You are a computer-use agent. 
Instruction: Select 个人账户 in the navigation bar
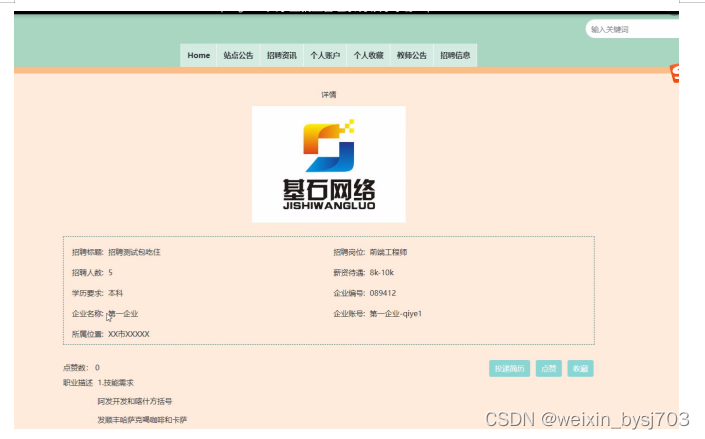point(325,55)
